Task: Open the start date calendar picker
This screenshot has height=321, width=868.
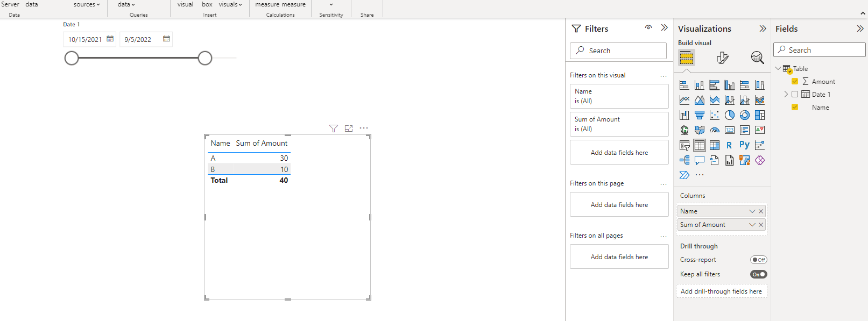Action: coord(110,39)
